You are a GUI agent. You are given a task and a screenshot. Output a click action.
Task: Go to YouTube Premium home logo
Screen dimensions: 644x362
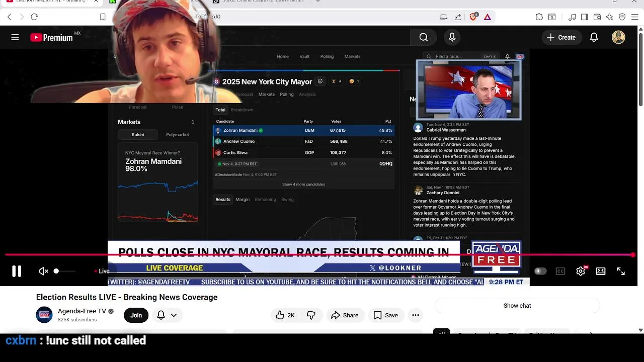(51, 37)
